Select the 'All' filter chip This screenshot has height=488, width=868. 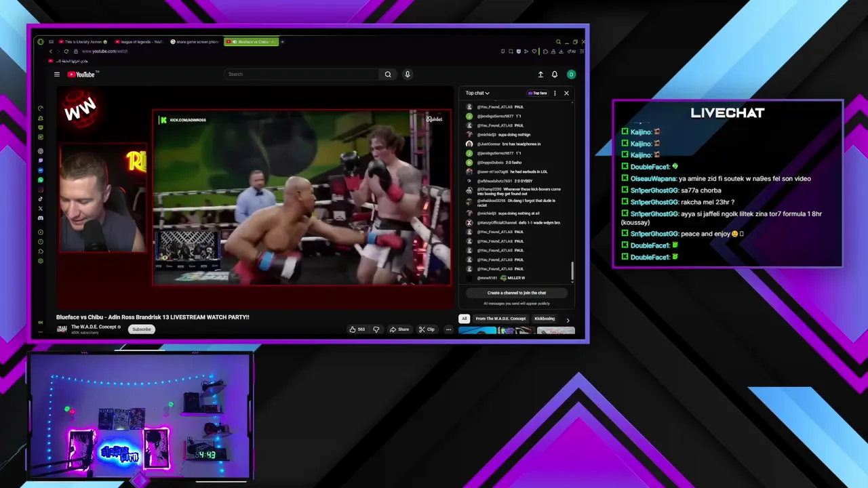tap(465, 319)
